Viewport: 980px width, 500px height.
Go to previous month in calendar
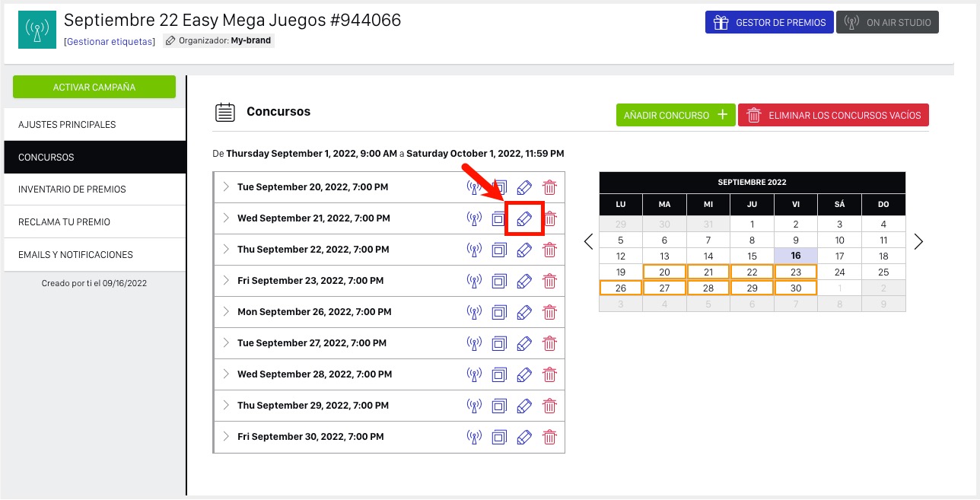tap(588, 242)
